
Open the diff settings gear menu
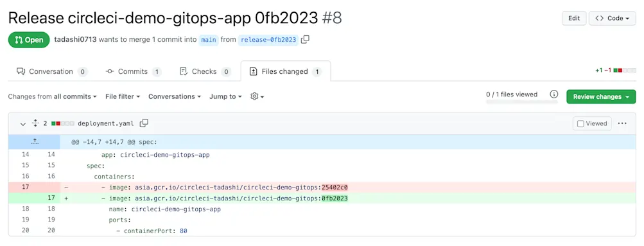(257, 96)
